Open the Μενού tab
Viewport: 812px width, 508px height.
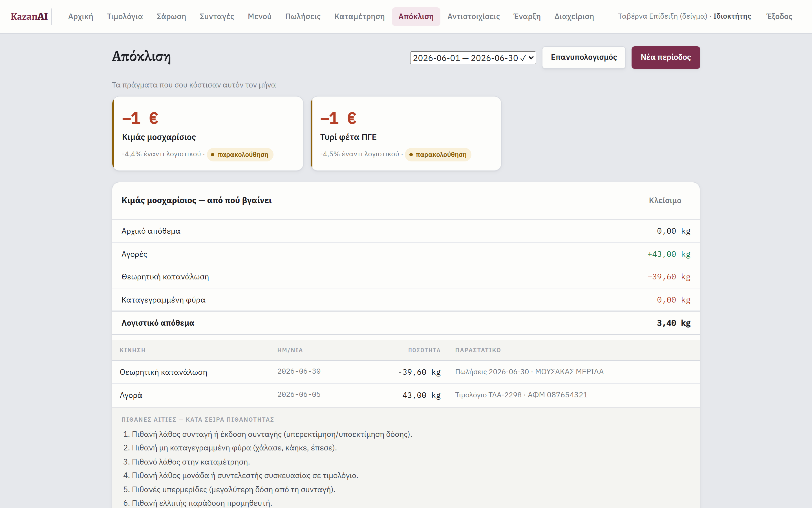pos(259,16)
